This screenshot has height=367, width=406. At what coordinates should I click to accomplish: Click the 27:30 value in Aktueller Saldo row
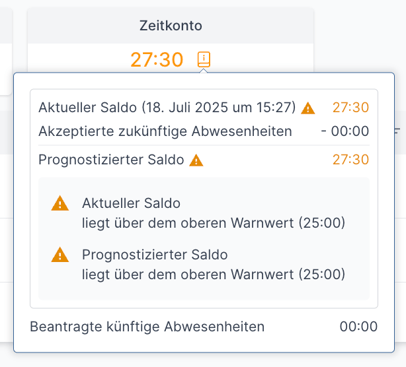tap(351, 107)
